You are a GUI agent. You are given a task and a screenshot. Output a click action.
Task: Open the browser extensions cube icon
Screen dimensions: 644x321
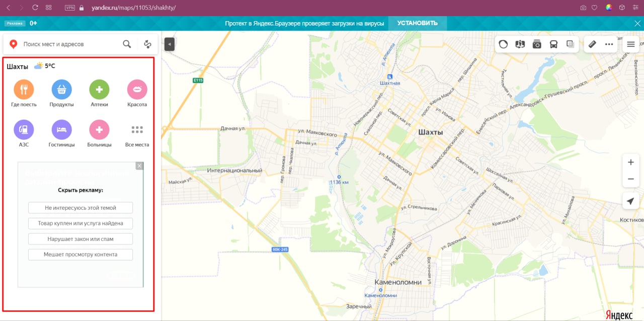pyautogui.click(x=622, y=8)
